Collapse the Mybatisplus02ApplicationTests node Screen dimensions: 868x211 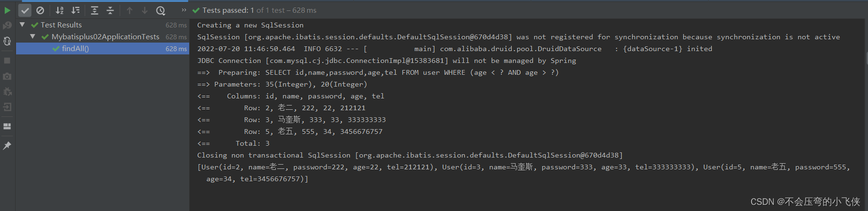33,36
